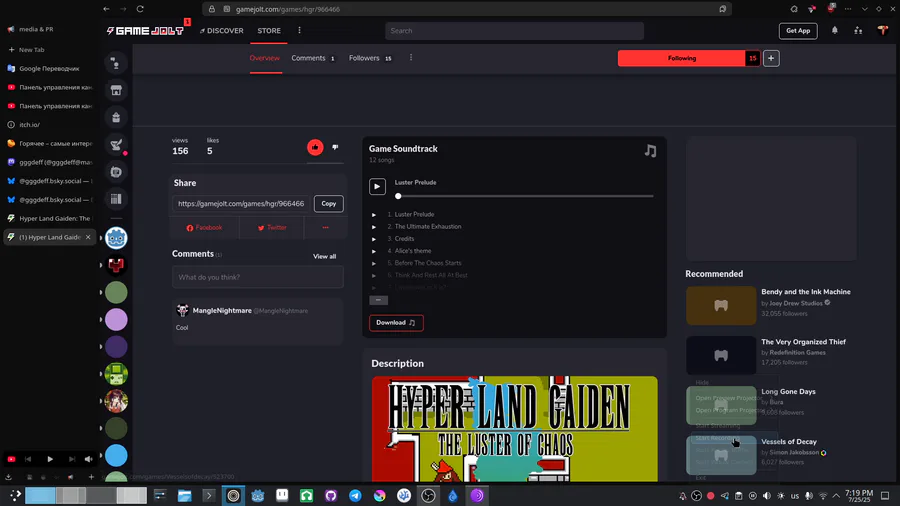
Task: Open the game page more options menu
Action: click(411, 57)
